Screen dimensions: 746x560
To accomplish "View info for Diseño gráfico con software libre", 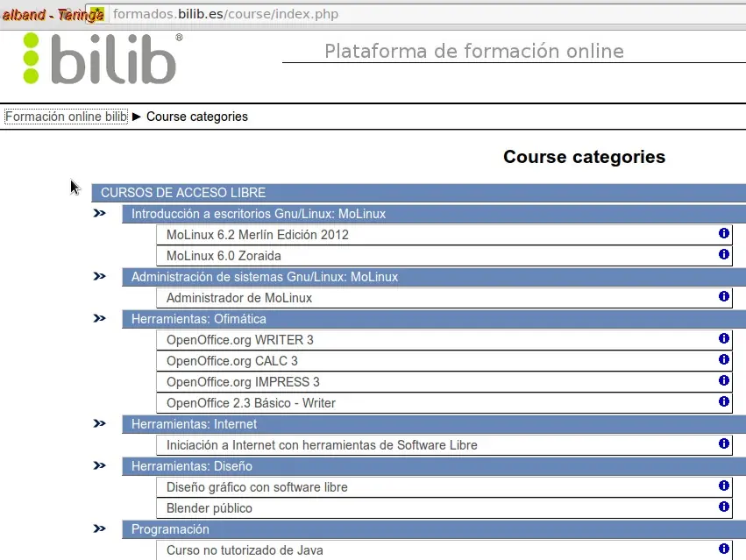I will [723, 486].
